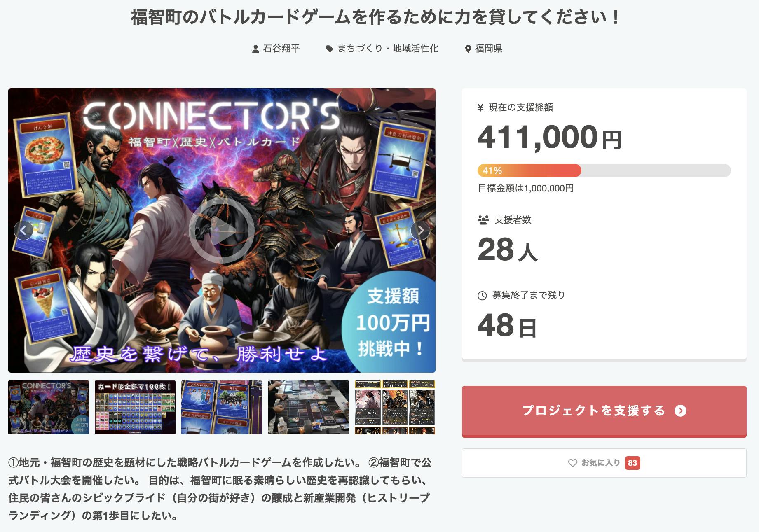Click the heart icon for お気に入り
The height and width of the screenshot is (532, 759).
(572, 463)
